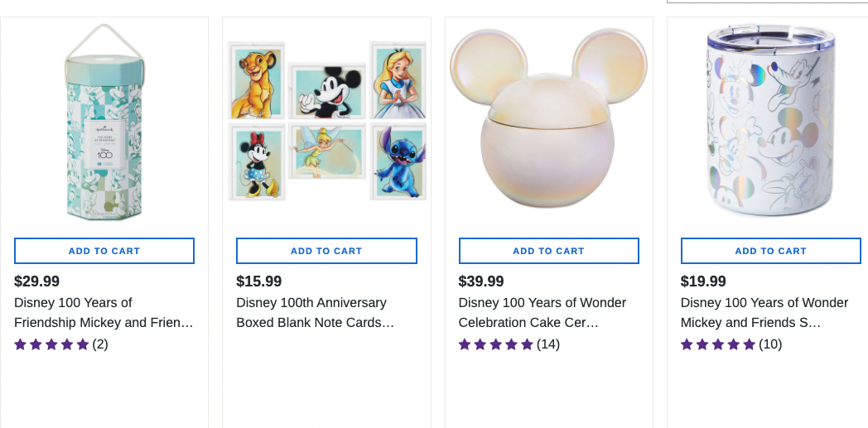Open the teal hexagonal Mickey tin image
Screen dimensions: 868x428
104,124
